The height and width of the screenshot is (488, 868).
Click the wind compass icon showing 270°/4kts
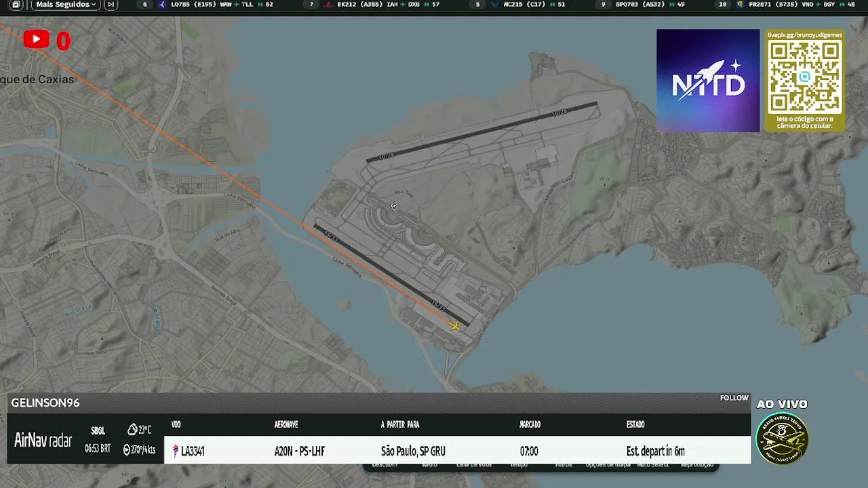click(x=127, y=449)
